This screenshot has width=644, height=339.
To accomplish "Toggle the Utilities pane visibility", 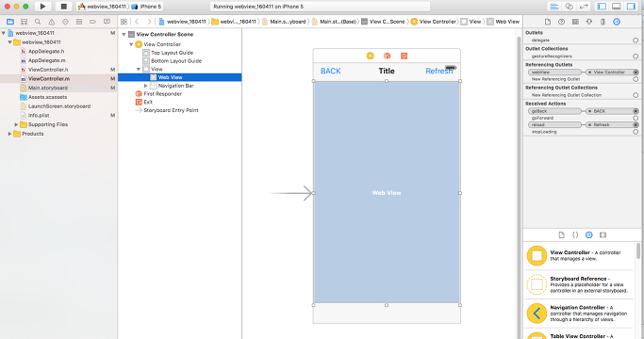I will point(631,7).
